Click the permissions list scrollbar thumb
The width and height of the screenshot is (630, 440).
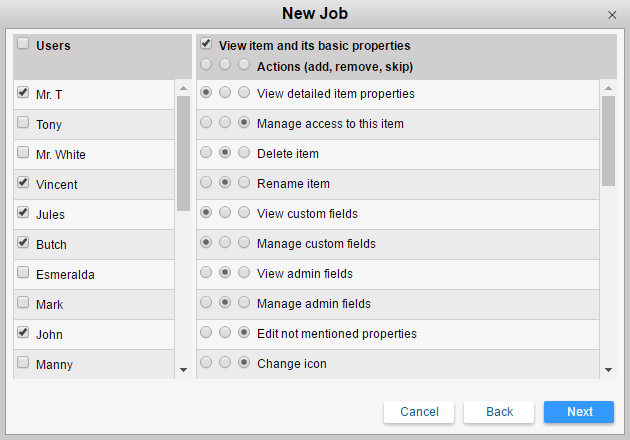(608, 140)
